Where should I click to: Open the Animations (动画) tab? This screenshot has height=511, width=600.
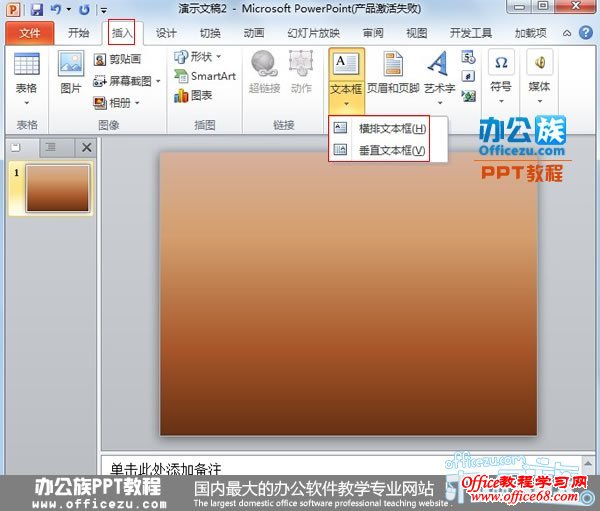254,32
